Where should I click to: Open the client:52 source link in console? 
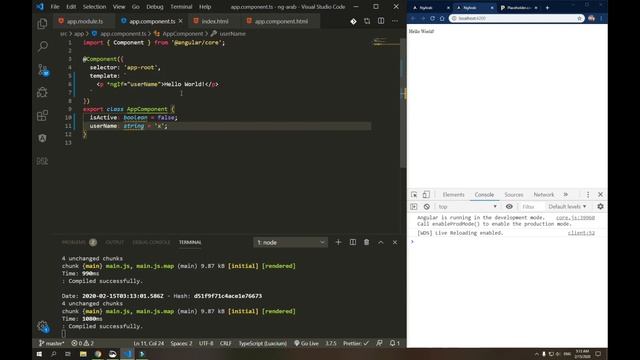(581, 233)
